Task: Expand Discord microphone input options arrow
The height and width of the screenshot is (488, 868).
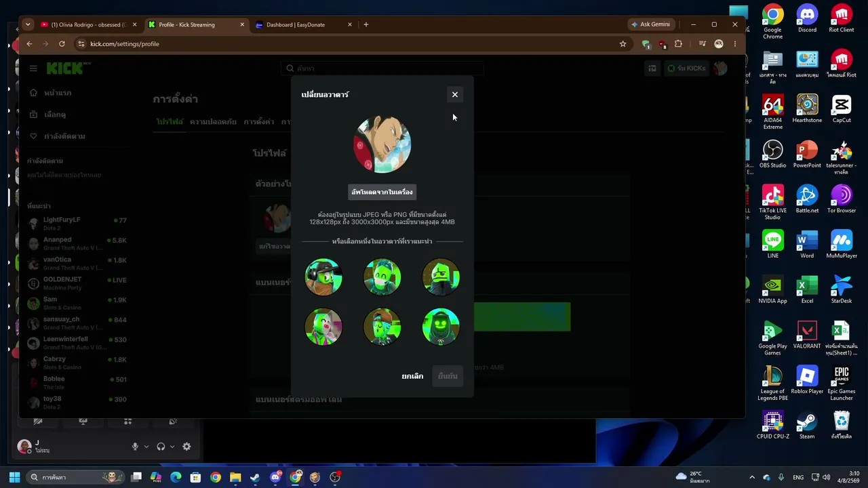Action: tap(146, 447)
